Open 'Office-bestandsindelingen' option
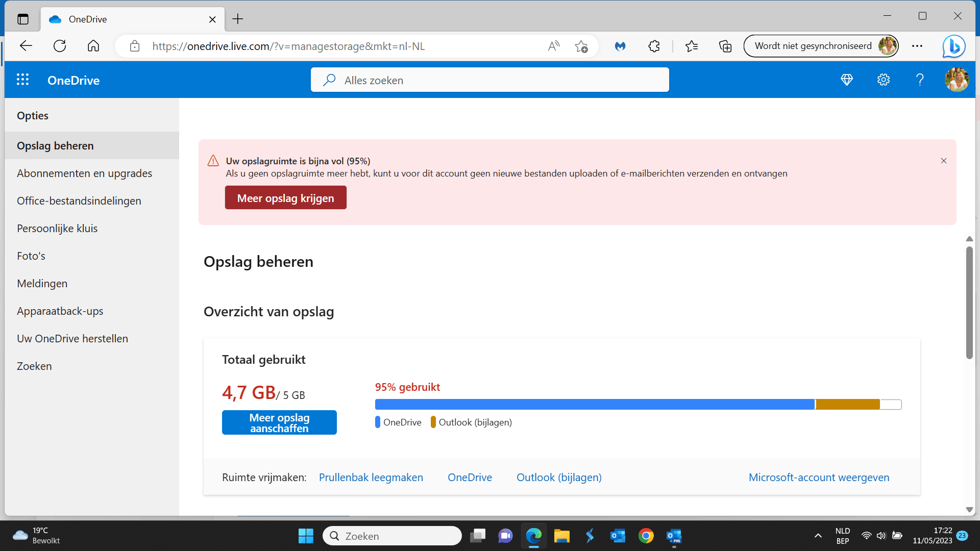This screenshot has height=551, width=980. coord(92,201)
